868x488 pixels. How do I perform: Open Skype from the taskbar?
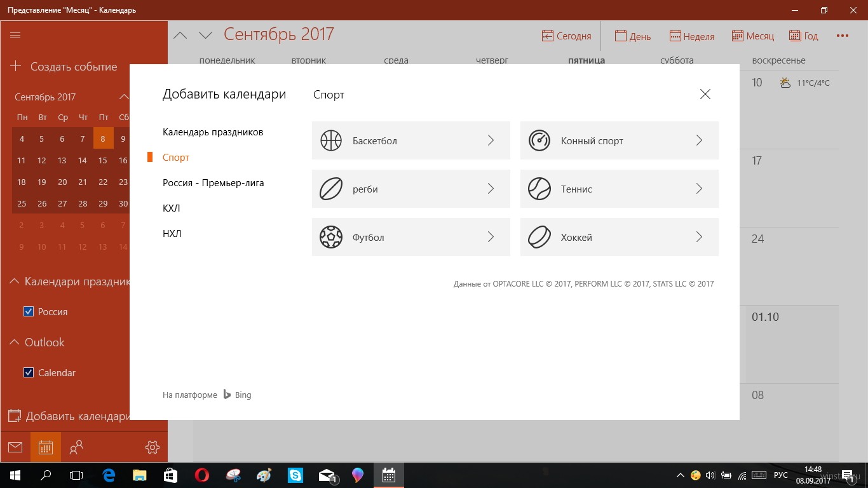click(x=295, y=475)
